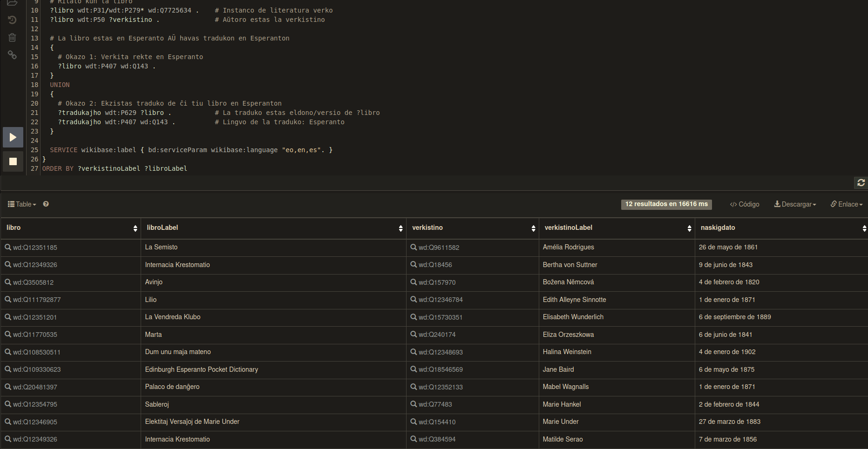Show the results help question mark icon
Viewport: 868px width, 449px height.
tap(46, 204)
